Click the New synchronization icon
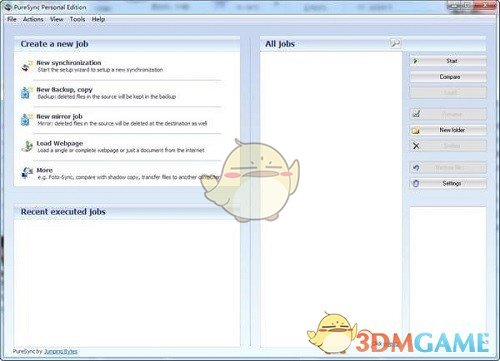The height and width of the screenshot is (361, 500). tap(27, 66)
